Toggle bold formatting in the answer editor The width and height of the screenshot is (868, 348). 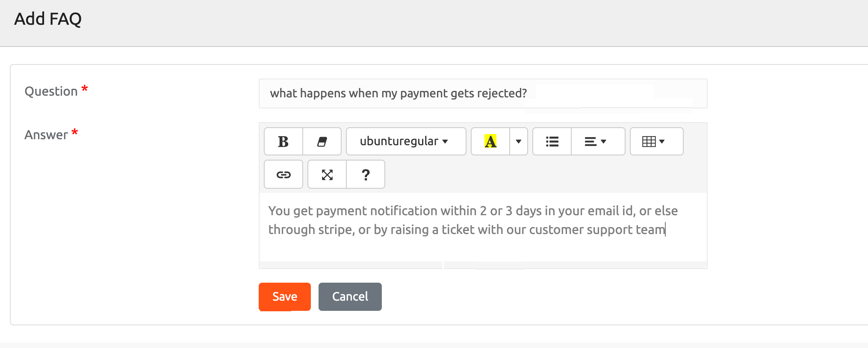[283, 141]
